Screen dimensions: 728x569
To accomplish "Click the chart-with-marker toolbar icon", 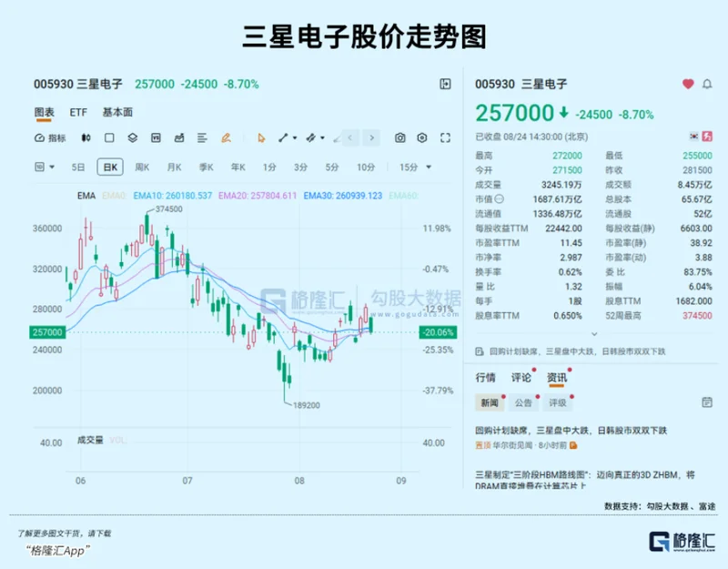I will pos(179,138).
